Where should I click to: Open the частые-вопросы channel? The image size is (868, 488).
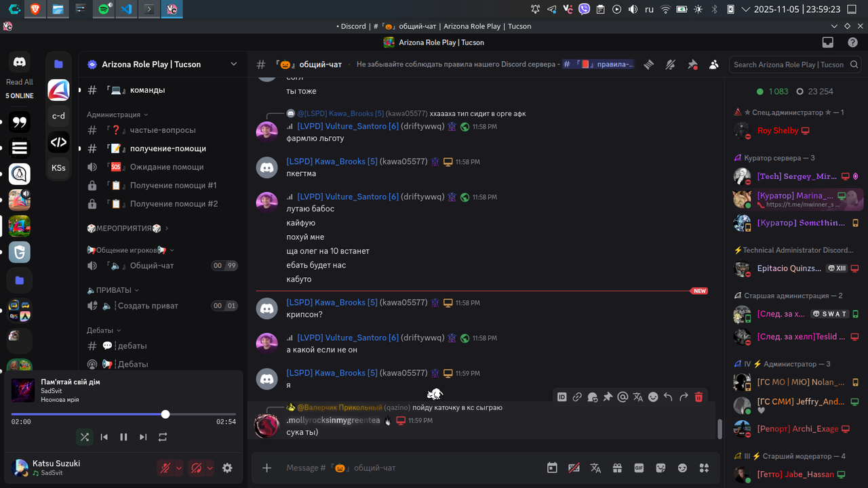click(163, 129)
